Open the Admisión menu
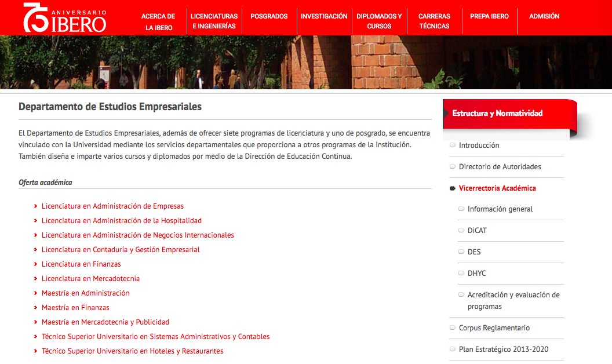Viewport: 612px width, 364px height. coord(544,16)
